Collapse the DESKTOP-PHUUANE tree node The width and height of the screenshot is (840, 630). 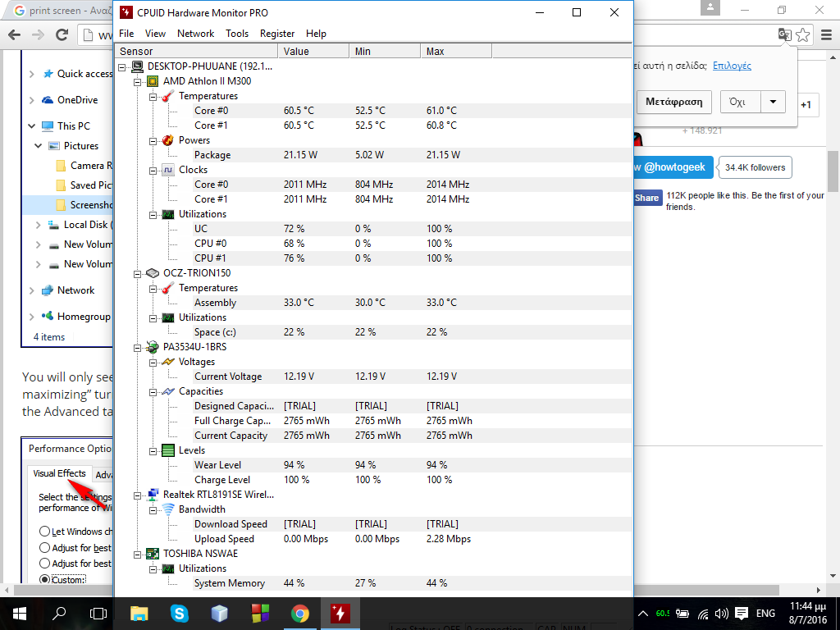122,67
